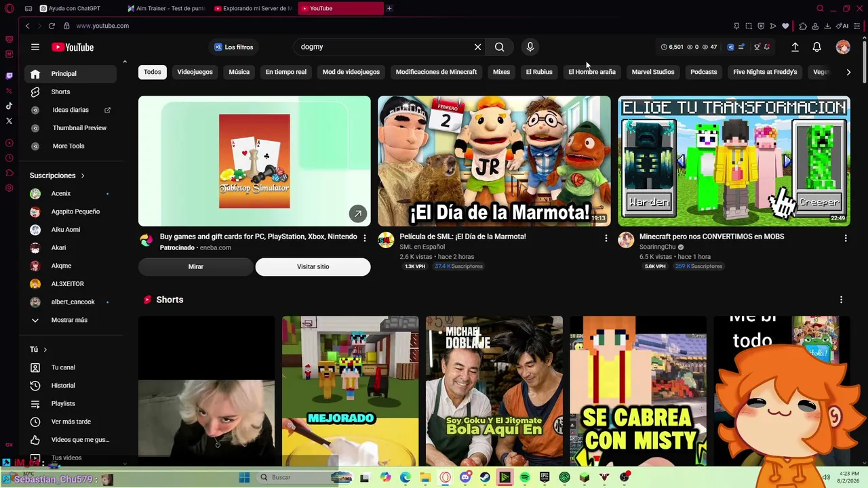Open a new browser tab
The image size is (868, 488).
(x=389, y=8)
